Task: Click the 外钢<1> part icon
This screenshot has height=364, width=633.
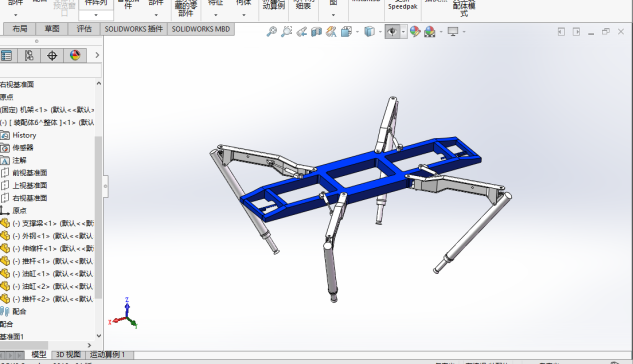Action: pyautogui.click(x=5, y=236)
